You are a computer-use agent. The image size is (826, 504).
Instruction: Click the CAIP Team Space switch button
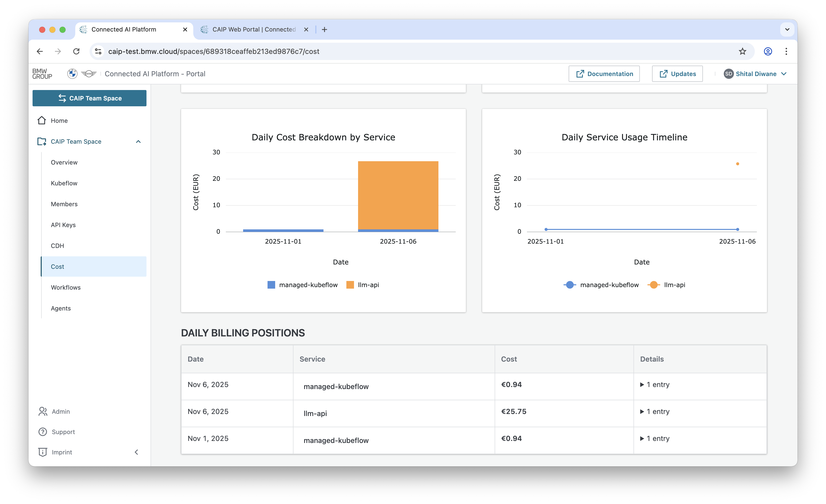(90, 98)
